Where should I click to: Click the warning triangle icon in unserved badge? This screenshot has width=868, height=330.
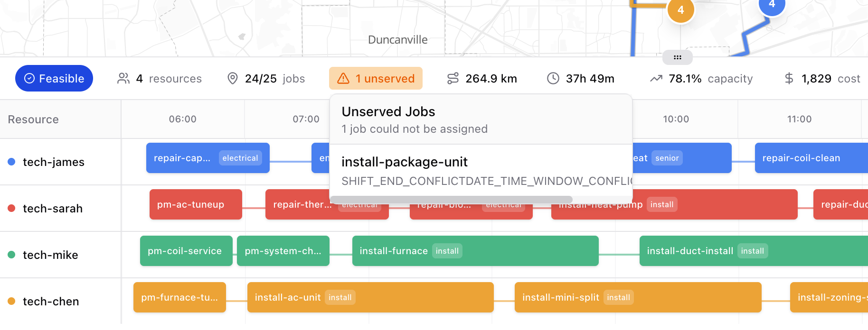(343, 78)
